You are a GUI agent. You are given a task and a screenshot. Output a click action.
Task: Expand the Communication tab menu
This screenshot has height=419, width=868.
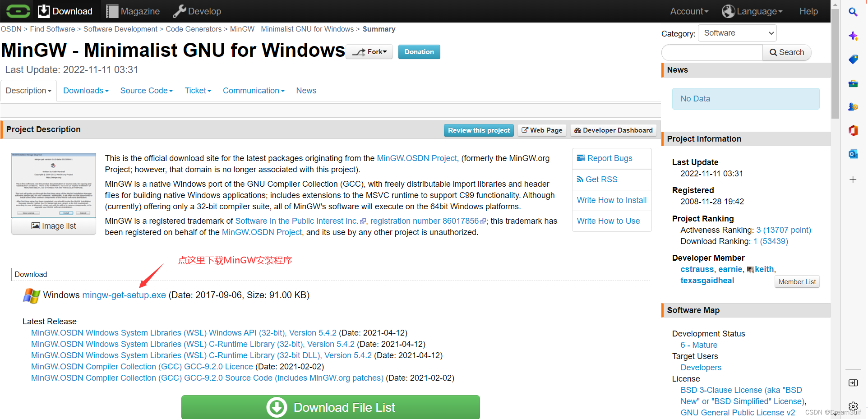pos(254,91)
